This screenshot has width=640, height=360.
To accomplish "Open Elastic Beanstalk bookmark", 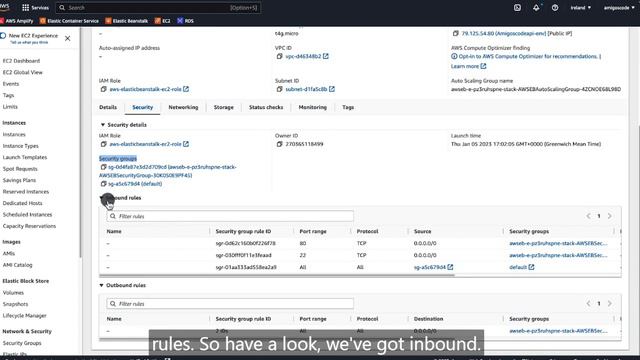I will pyautogui.click(x=127, y=21).
